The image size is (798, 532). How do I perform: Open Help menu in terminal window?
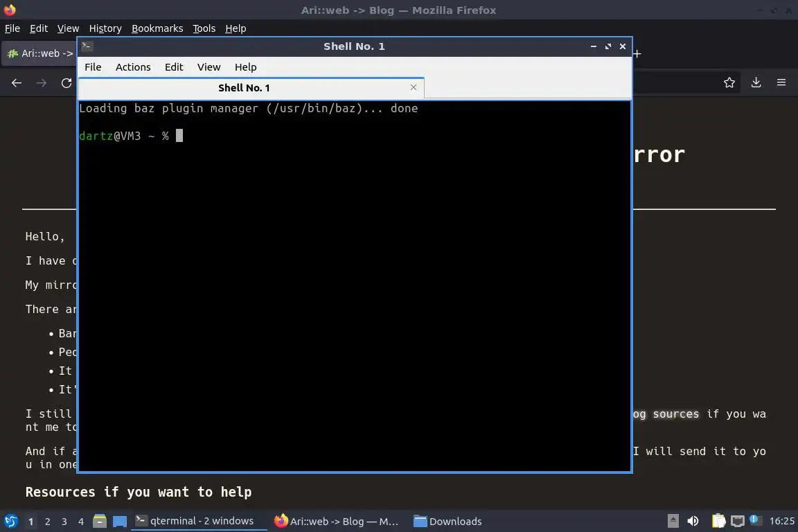[x=245, y=67]
